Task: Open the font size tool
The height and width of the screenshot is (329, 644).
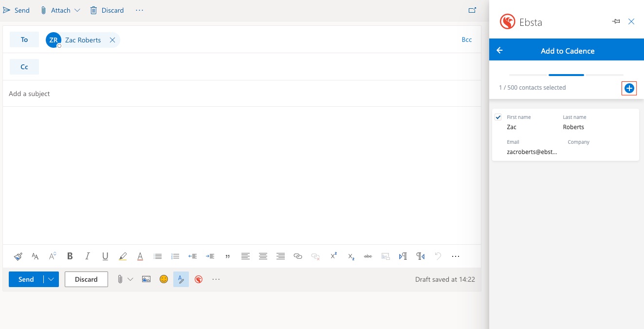Action: (x=53, y=256)
